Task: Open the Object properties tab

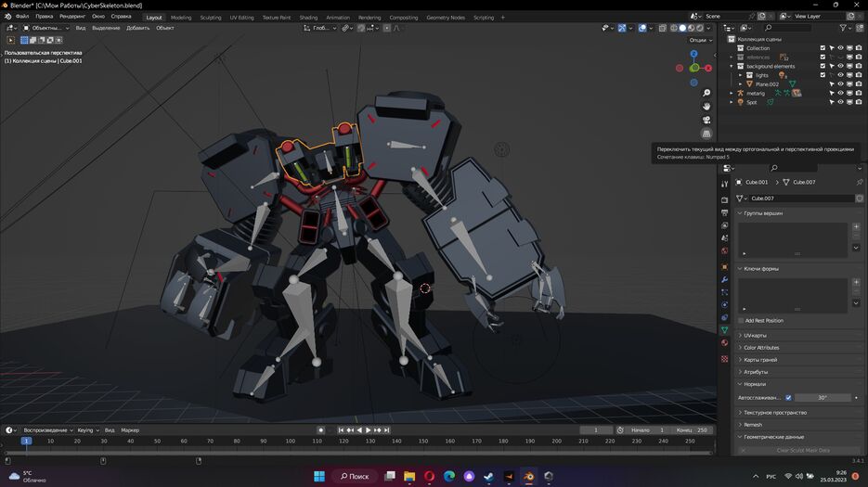Action: pyautogui.click(x=725, y=267)
